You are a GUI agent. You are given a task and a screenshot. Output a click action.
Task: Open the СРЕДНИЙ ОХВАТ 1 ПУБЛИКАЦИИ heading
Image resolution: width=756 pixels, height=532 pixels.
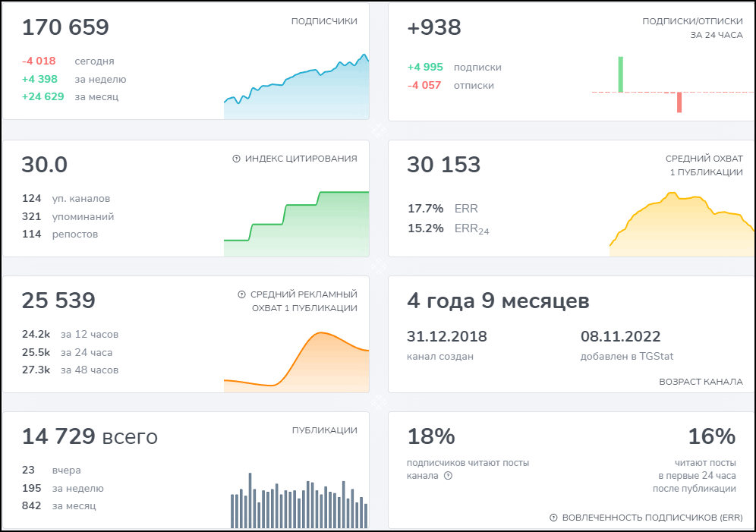pyautogui.click(x=704, y=165)
